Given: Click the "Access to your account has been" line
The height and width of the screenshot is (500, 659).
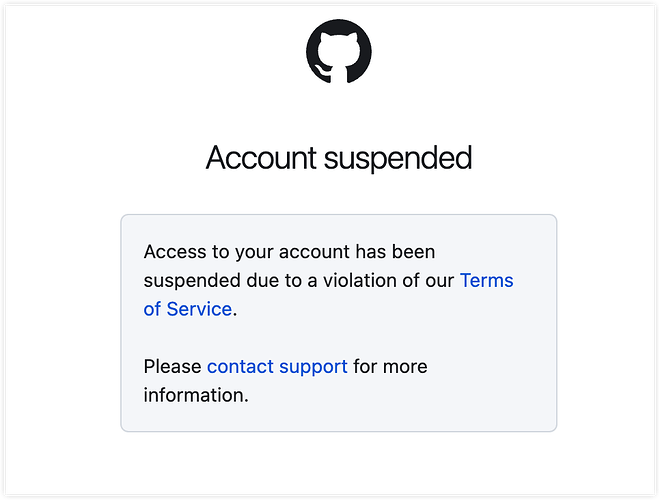Looking at the screenshot, I should point(289,252).
